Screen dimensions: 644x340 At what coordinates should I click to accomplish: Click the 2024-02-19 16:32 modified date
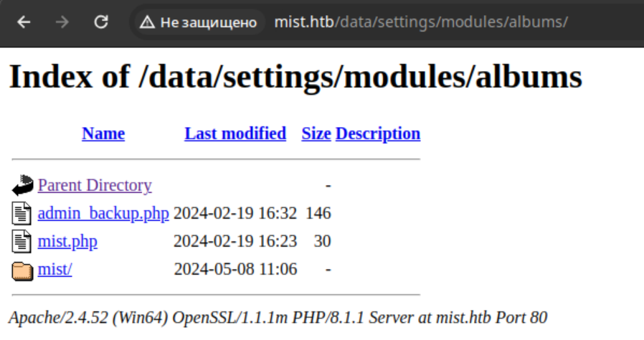point(235,213)
